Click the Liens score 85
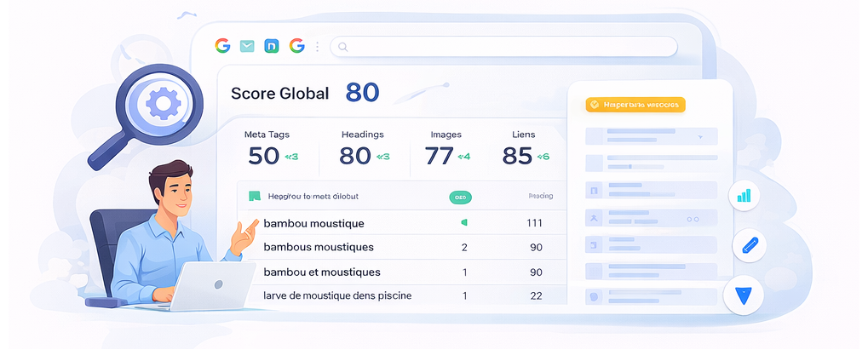This screenshot has height=361, width=868. [x=517, y=157]
